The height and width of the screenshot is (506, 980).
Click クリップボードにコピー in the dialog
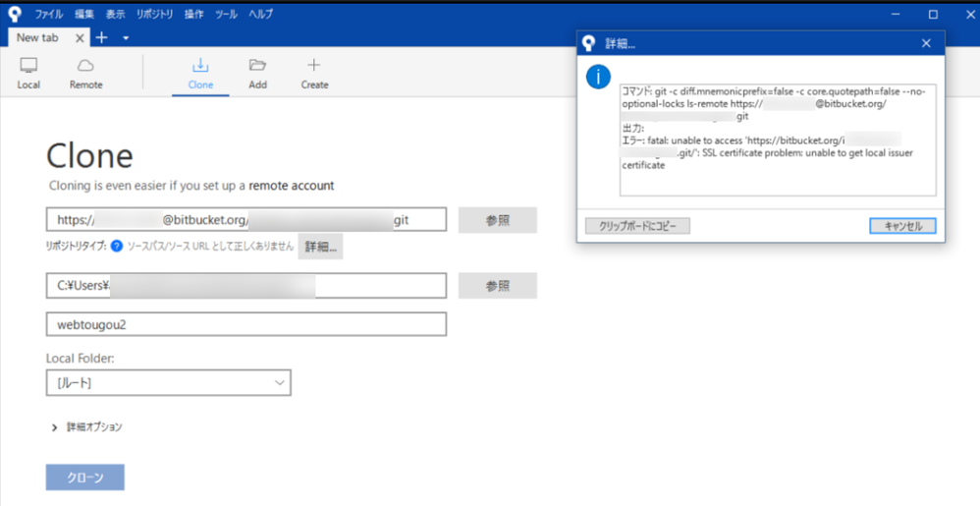tap(637, 226)
